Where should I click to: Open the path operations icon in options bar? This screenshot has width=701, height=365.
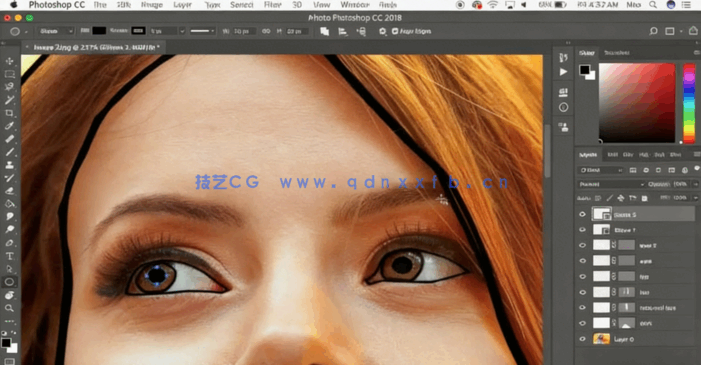(x=325, y=31)
